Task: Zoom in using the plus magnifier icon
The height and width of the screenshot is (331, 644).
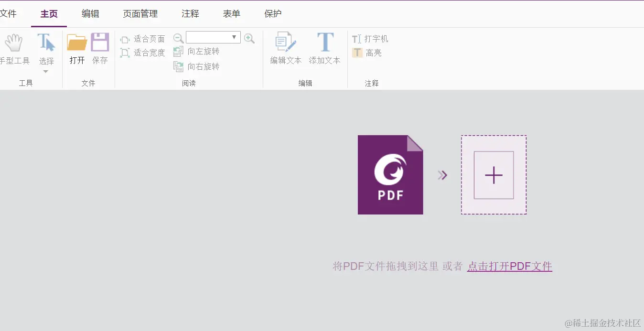Action: (x=249, y=38)
